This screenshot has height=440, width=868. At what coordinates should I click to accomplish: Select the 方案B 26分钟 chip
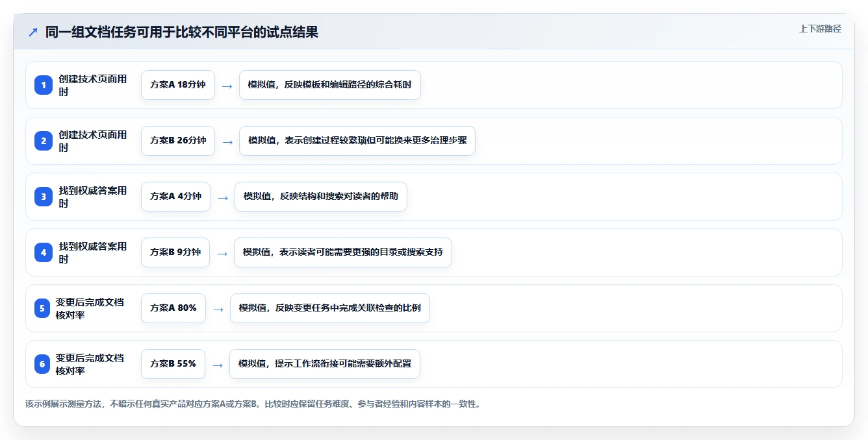[x=178, y=141]
